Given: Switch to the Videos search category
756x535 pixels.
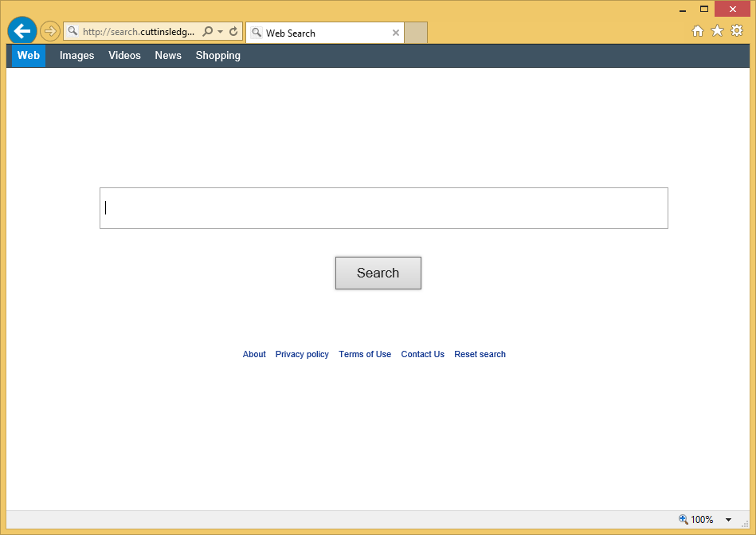Looking at the screenshot, I should click(124, 56).
